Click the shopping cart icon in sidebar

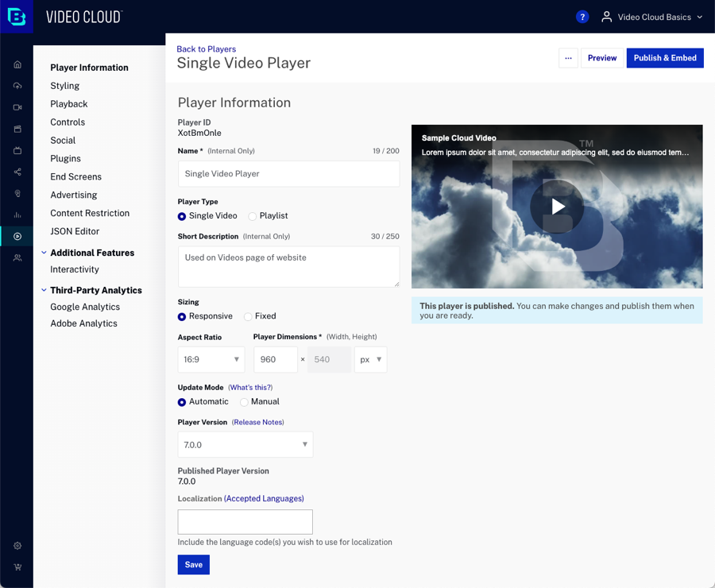17,567
